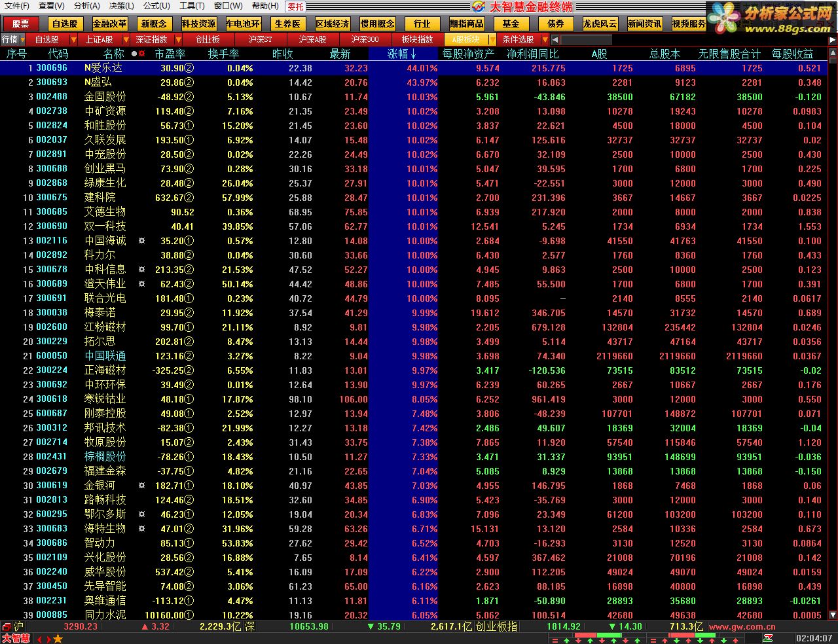The height and width of the screenshot is (644, 838).
Task: Open the 帮助(H) menu
Action: [264, 6]
